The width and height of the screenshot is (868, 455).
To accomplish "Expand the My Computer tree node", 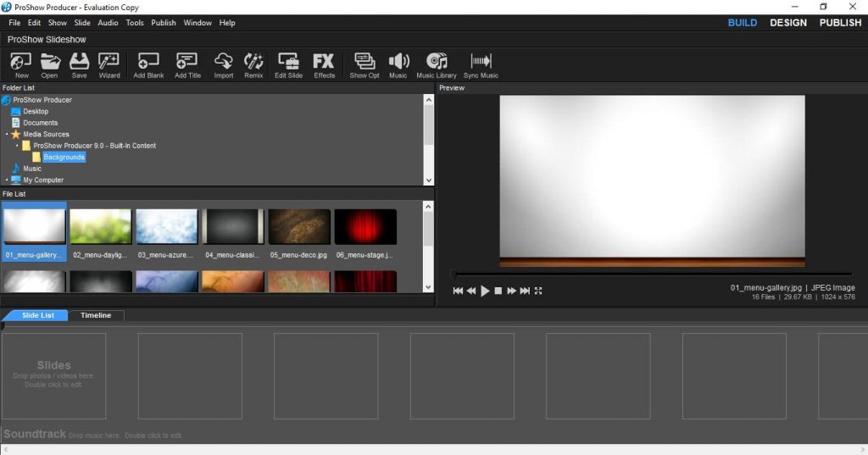I will (x=7, y=180).
